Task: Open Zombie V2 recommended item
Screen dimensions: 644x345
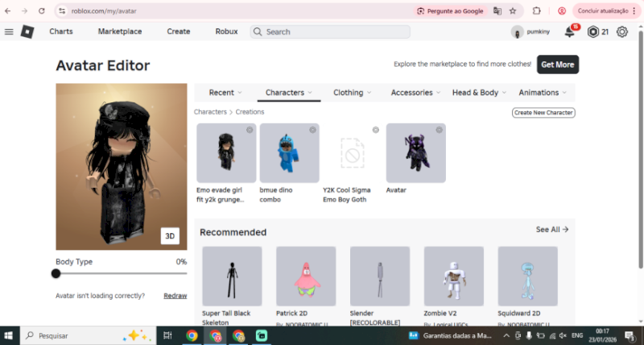Action: point(454,276)
